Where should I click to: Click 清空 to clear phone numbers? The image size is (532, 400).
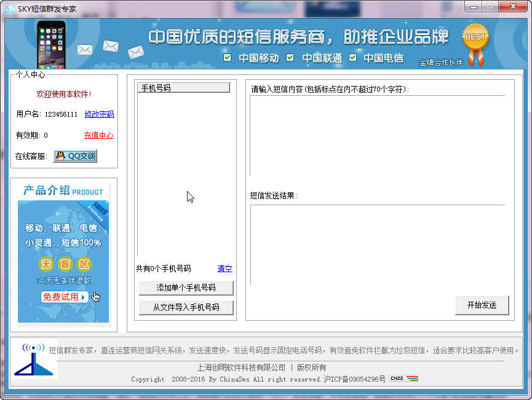click(224, 269)
